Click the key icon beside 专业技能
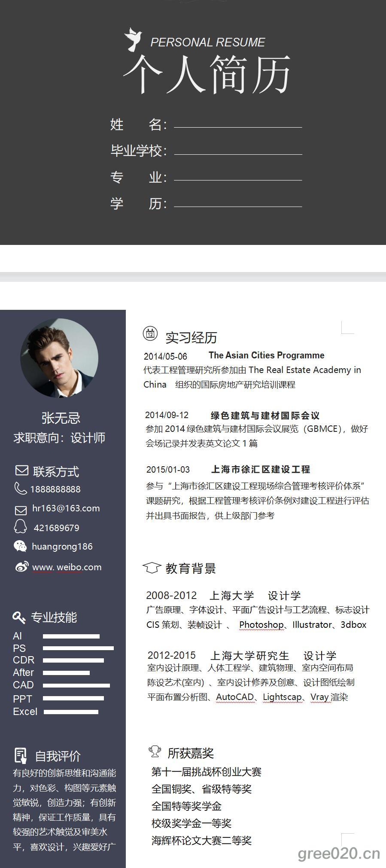 coord(19,617)
